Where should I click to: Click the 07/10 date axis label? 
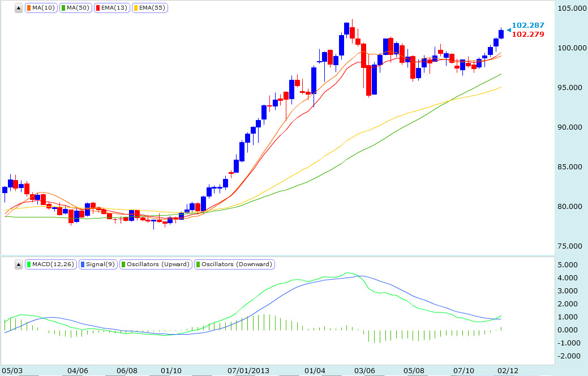pos(463,371)
